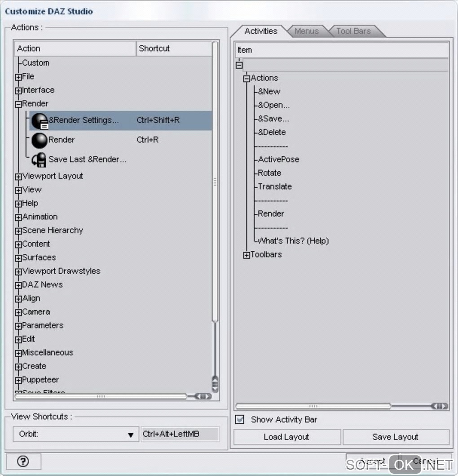Screen dimensions: 458x476
Task: Collapse the Render action group
Action: [18, 104]
